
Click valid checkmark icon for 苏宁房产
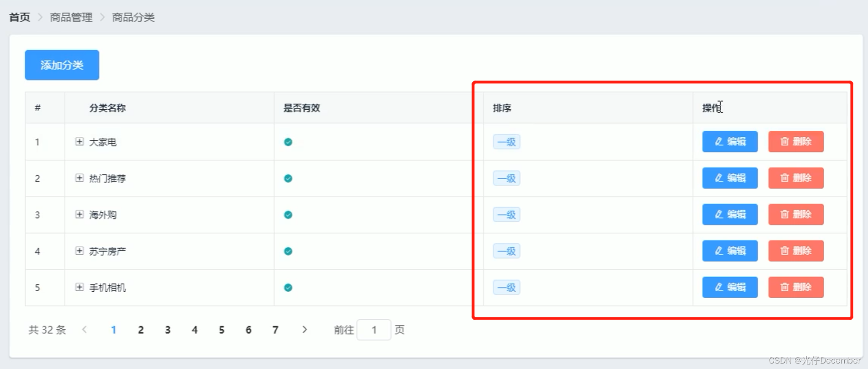(288, 251)
